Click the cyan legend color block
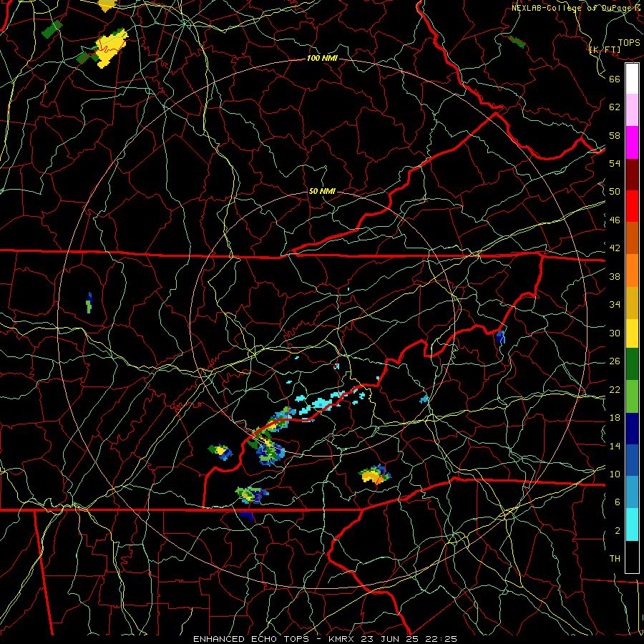The height and width of the screenshot is (644, 644). pos(632,525)
